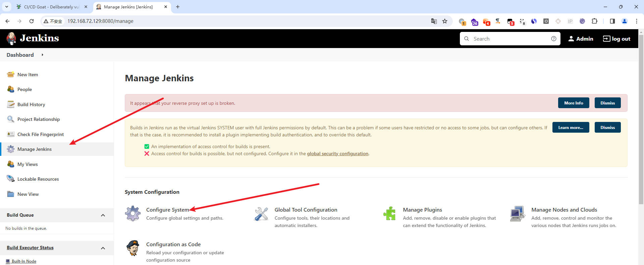Click the Global Tool Configuration tools icon

pos(261,214)
